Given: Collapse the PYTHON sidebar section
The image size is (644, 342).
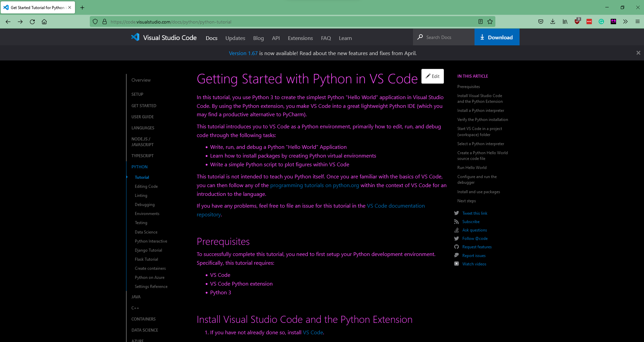Looking at the screenshot, I should [x=140, y=167].
